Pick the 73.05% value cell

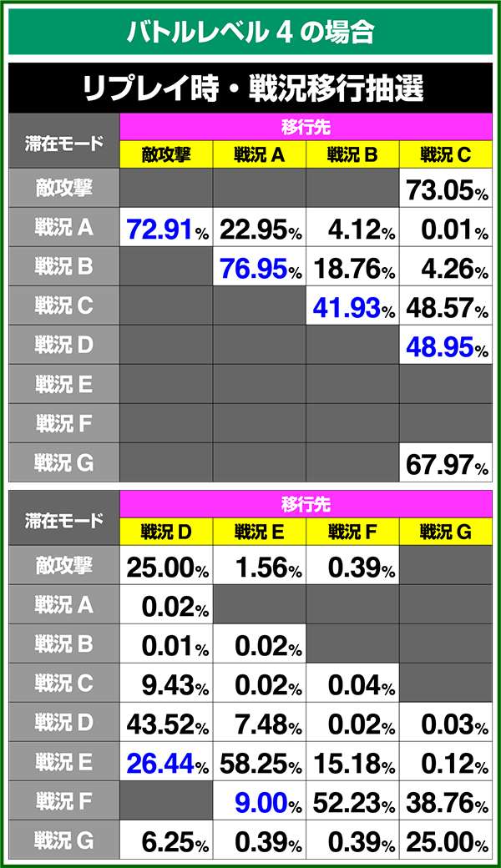click(x=445, y=189)
